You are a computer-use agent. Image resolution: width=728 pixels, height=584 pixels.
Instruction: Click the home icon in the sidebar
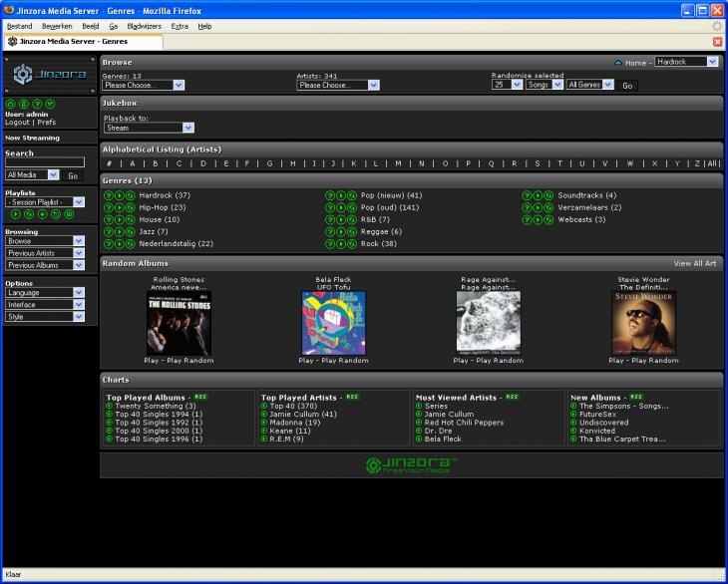tap(11, 104)
